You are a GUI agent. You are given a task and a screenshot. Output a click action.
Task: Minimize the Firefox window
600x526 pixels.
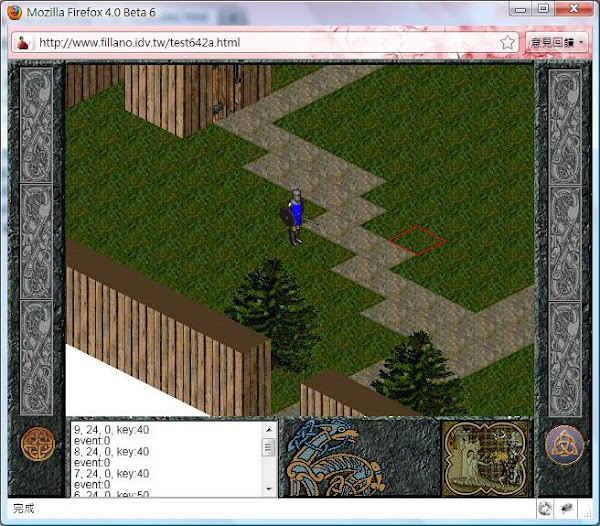click(520, 9)
